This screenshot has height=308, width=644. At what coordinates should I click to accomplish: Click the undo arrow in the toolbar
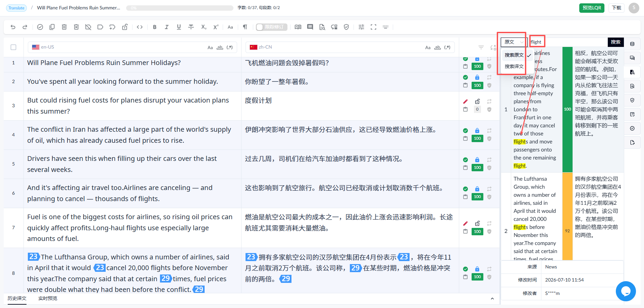point(13,27)
